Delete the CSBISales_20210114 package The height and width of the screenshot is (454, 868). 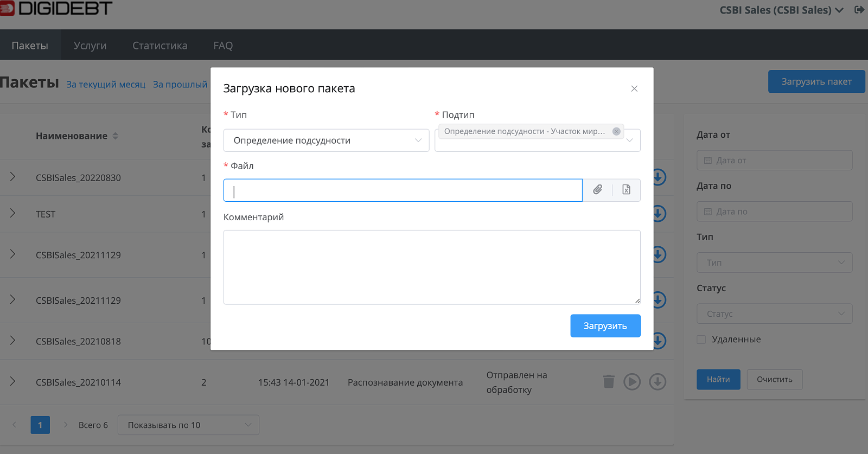tap(609, 382)
